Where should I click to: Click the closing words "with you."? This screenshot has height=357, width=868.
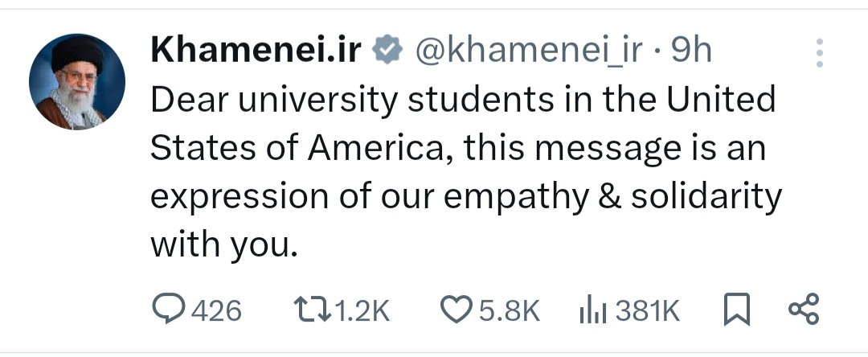[224, 244]
